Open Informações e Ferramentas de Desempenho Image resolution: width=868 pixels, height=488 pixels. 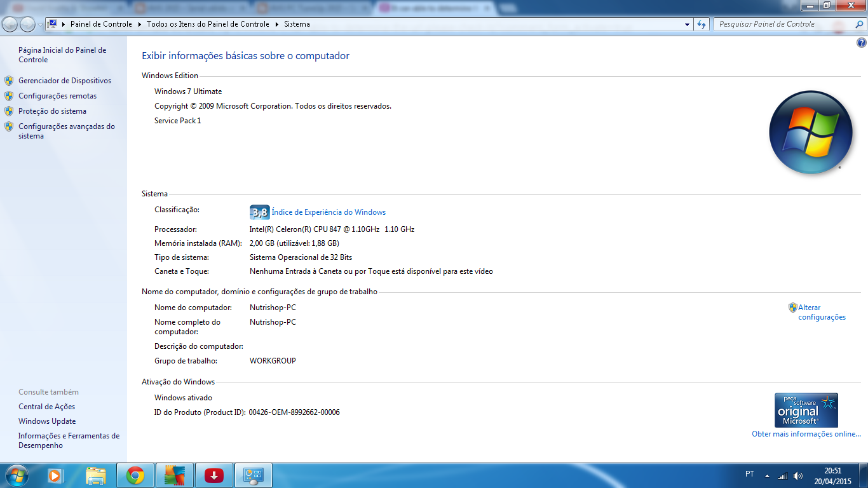click(x=69, y=440)
